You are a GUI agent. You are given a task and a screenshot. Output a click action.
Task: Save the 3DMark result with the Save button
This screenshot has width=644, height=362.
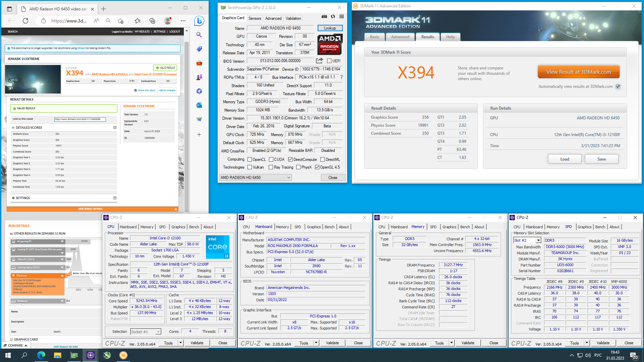click(x=601, y=159)
